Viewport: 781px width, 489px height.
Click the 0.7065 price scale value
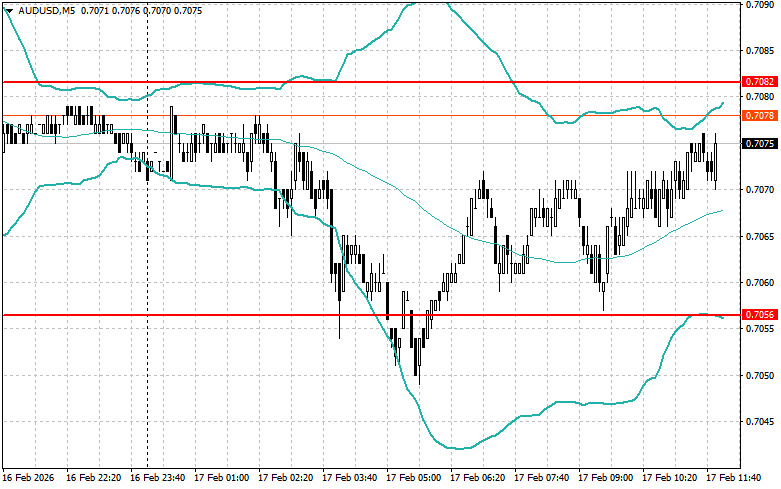[760, 236]
